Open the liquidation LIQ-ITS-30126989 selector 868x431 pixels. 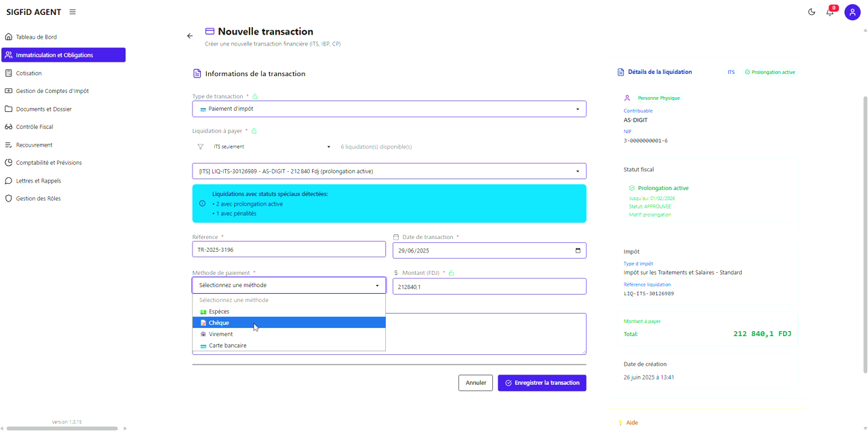click(x=389, y=171)
